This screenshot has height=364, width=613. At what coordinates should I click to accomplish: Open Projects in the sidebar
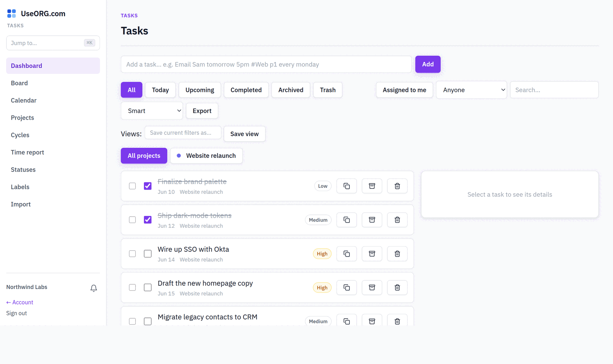click(x=53, y=117)
